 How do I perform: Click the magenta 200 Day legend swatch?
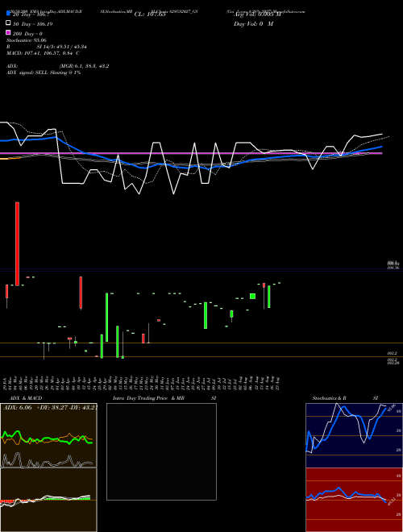pos(8,32)
